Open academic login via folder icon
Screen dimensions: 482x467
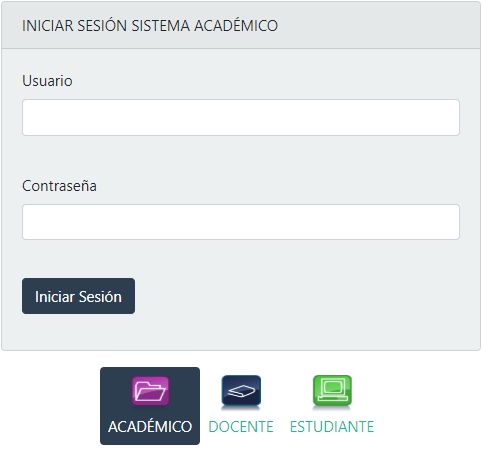click(150, 391)
